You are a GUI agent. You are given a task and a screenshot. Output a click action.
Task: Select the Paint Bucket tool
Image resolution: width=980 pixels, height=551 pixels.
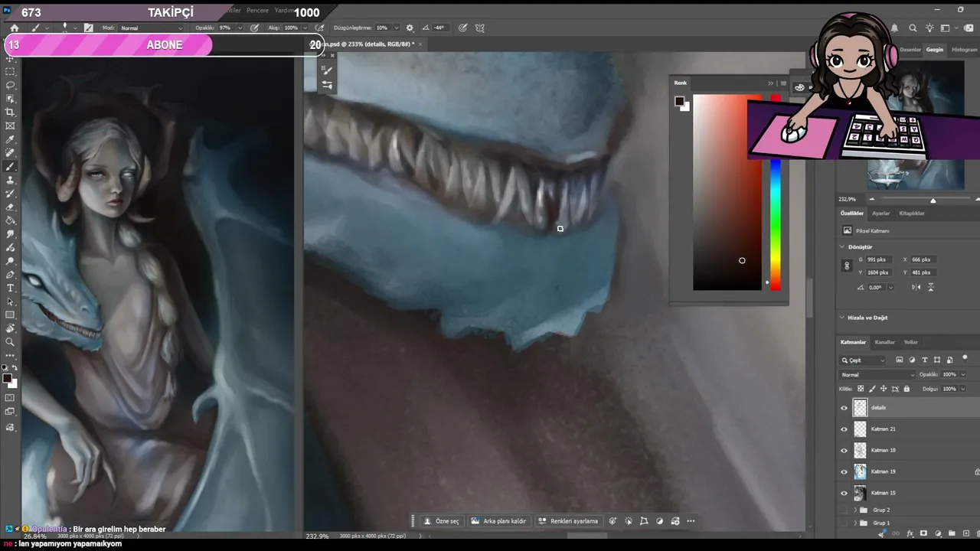coord(10,220)
